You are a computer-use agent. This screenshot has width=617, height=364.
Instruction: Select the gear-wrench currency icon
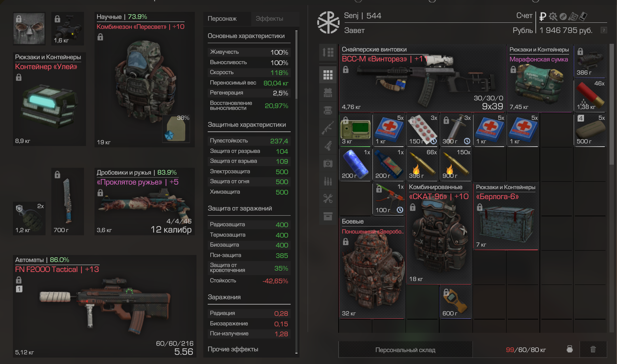(x=553, y=16)
